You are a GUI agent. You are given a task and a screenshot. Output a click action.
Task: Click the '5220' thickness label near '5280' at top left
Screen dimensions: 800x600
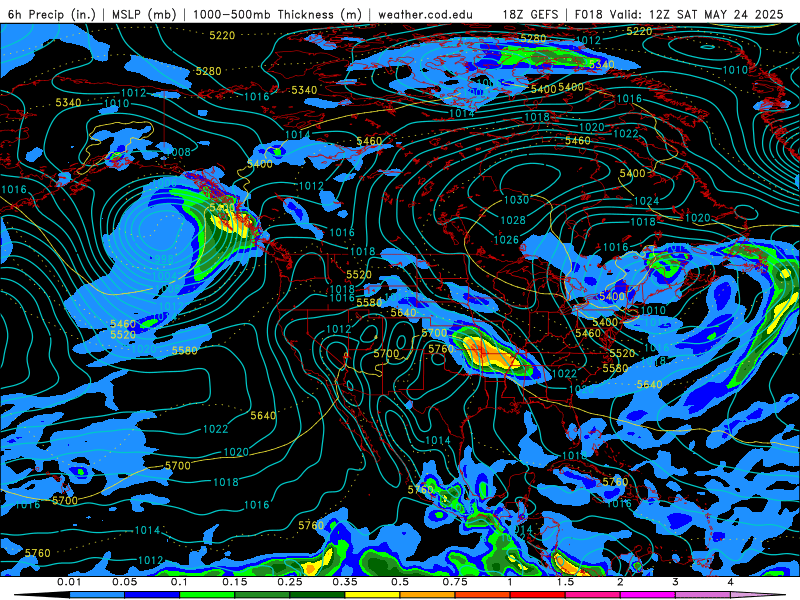[222, 35]
